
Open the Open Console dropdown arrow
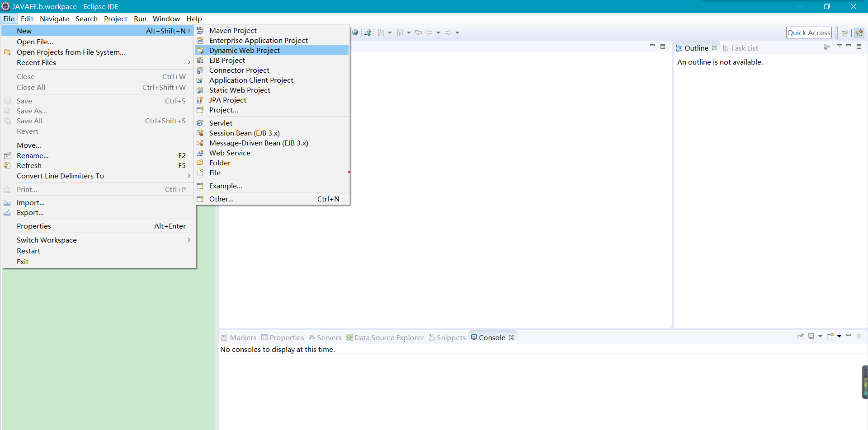point(839,337)
